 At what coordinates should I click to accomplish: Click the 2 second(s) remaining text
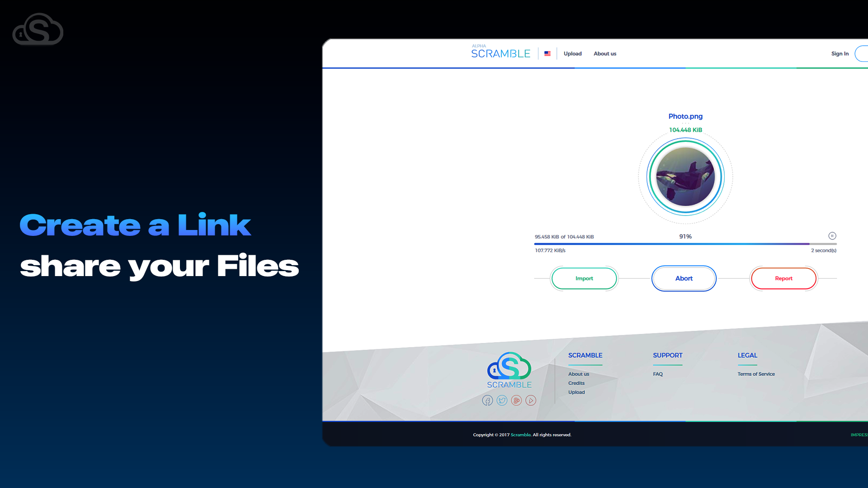(x=824, y=250)
